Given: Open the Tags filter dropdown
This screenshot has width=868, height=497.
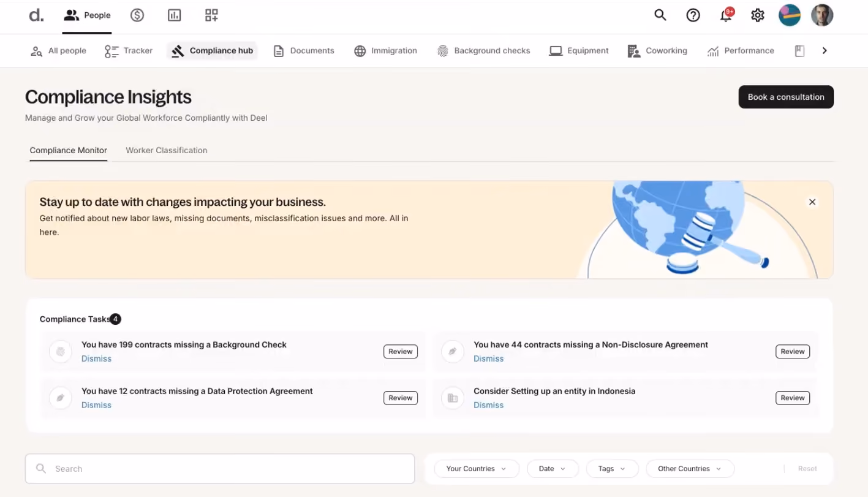Looking at the screenshot, I should 612,469.
